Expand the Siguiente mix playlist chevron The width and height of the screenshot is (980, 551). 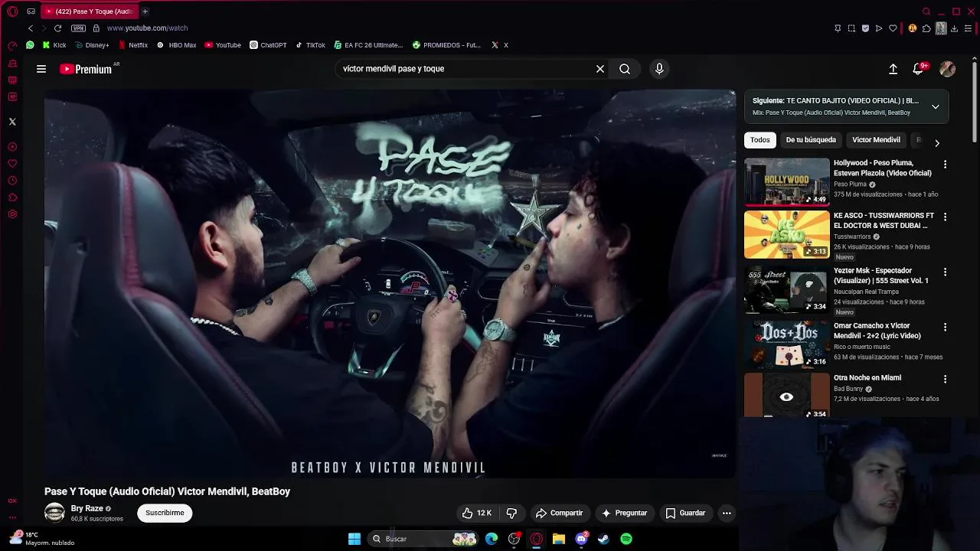pos(936,106)
